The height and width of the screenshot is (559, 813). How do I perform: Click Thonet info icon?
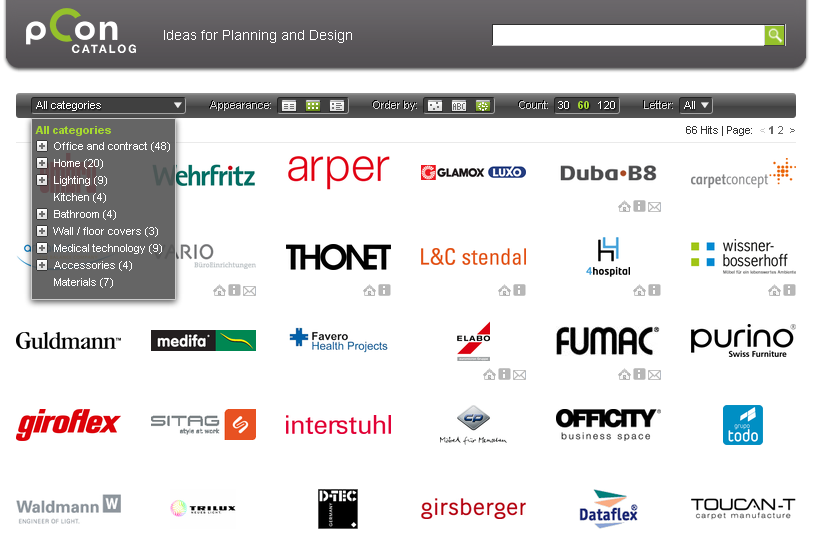(x=385, y=290)
